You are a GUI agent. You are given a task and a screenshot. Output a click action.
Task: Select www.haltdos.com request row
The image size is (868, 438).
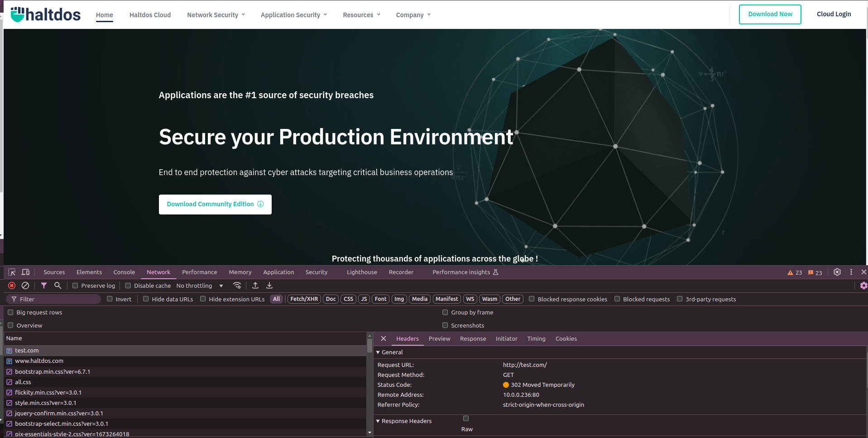click(185, 361)
